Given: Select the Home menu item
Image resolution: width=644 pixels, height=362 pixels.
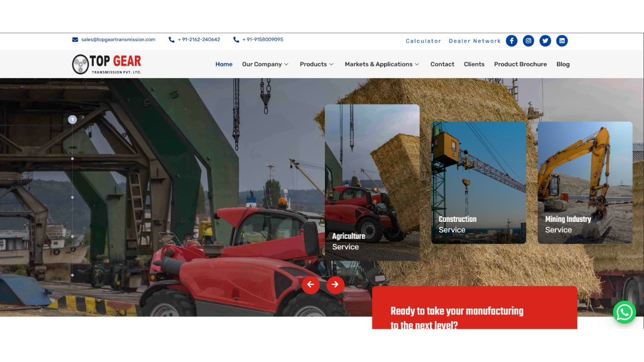Looking at the screenshot, I should pyautogui.click(x=224, y=64).
